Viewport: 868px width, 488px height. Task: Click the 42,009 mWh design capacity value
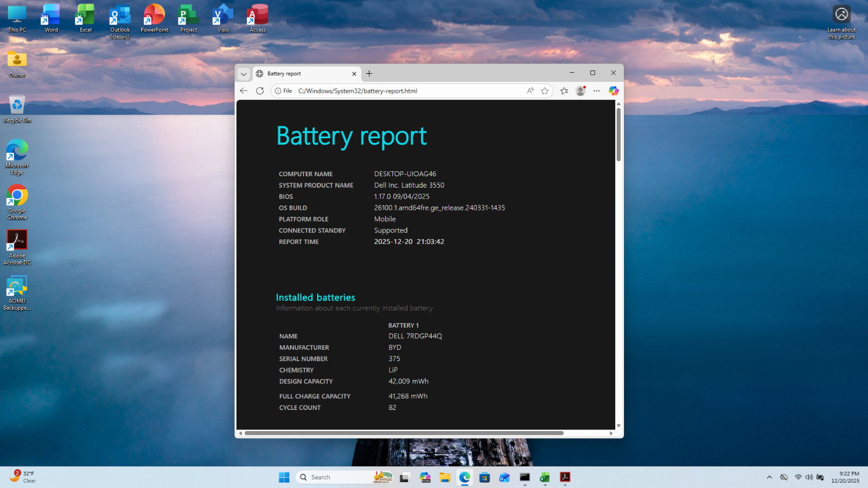409,381
